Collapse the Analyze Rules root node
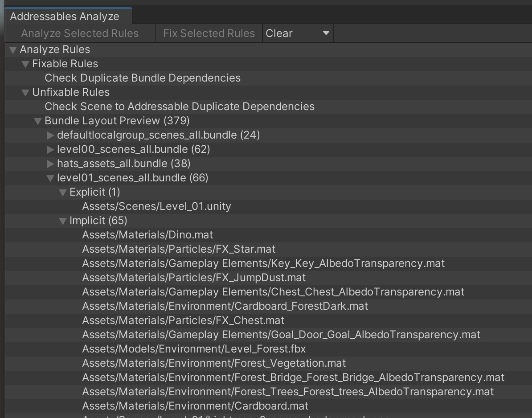The width and height of the screenshot is (532, 418). pyautogui.click(x=12, y=49)
